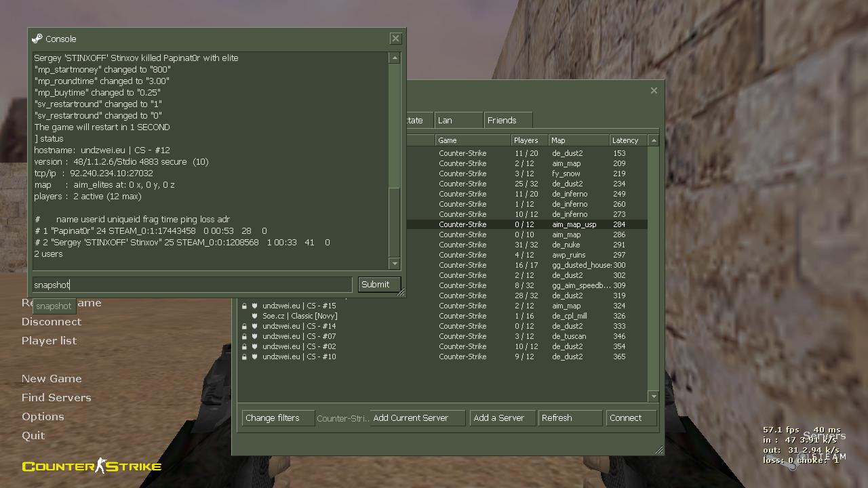Open Options from the main menu

coord(43,417)
